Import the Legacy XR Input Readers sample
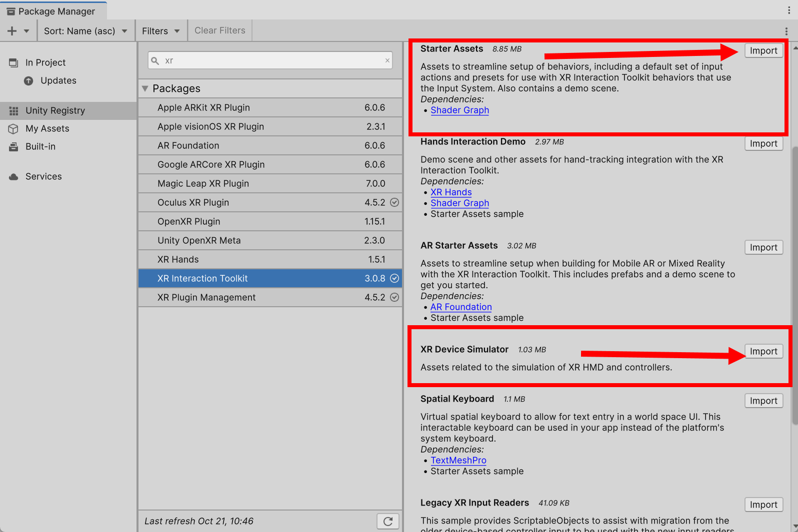 [x=763, y=505]
